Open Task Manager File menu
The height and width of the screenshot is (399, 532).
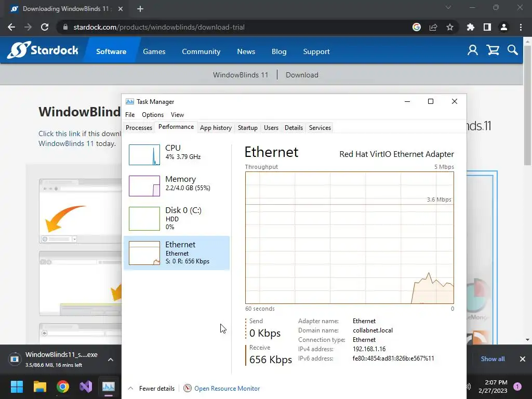click(130, 115)
